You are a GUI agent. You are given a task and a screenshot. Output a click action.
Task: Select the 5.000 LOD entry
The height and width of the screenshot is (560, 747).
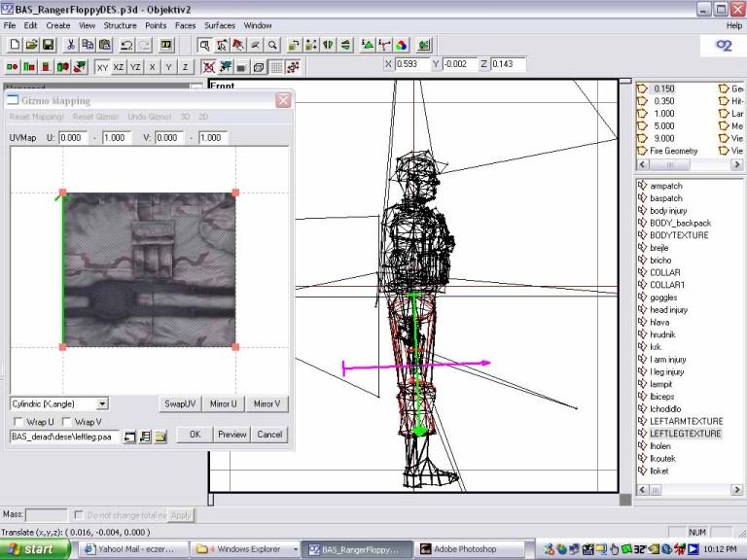pos(664,125)
